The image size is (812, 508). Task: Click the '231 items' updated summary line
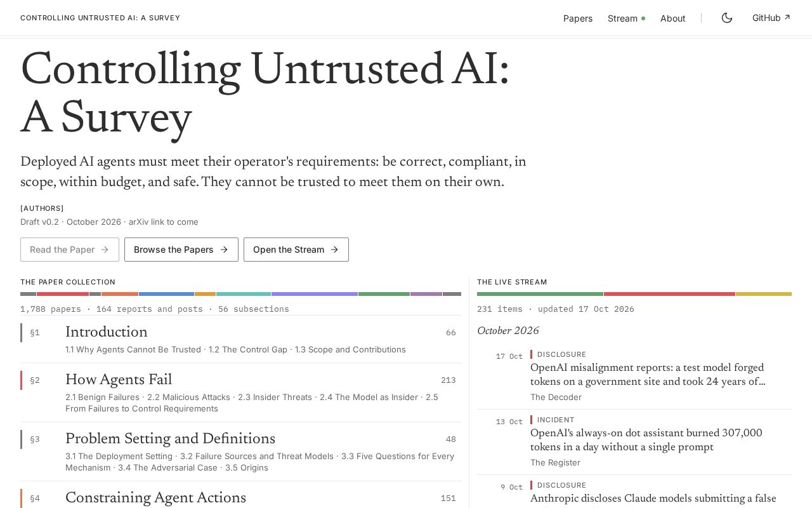coord(556,309)
